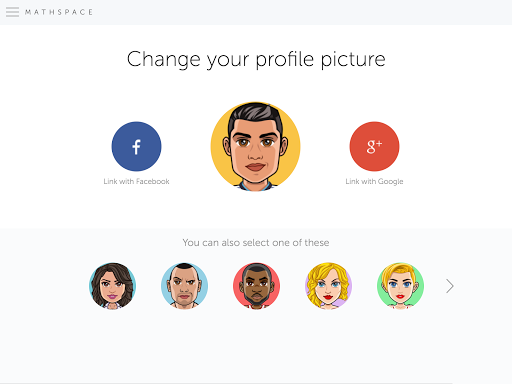This screenshot has width=512, height=384.
Task: Choose the curly blonde avatar on purple
Action: (x=328, y=286)
